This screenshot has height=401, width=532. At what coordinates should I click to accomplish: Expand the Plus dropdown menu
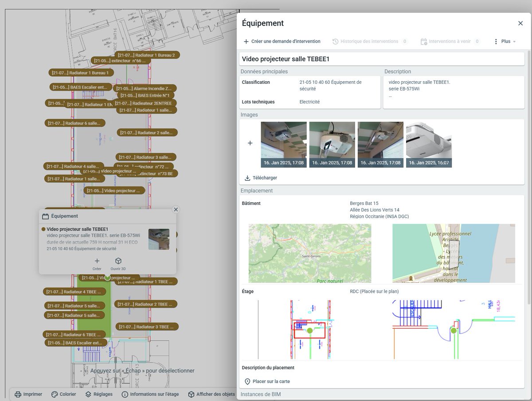click(505, 41)
